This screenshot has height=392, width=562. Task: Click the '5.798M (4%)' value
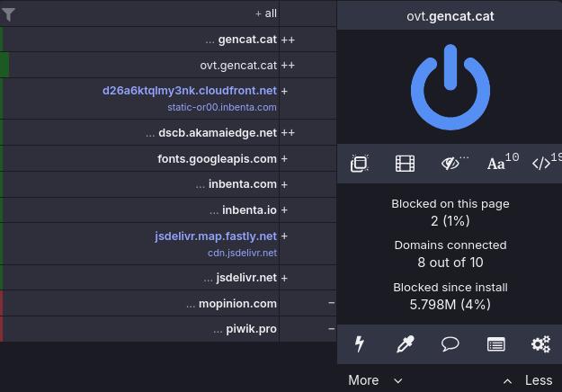(450, 305)
